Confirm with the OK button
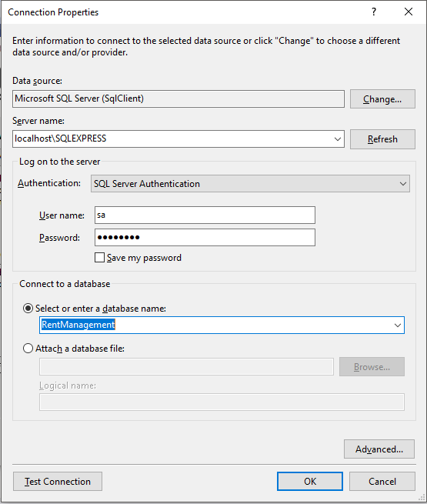 tap(310, 481)
